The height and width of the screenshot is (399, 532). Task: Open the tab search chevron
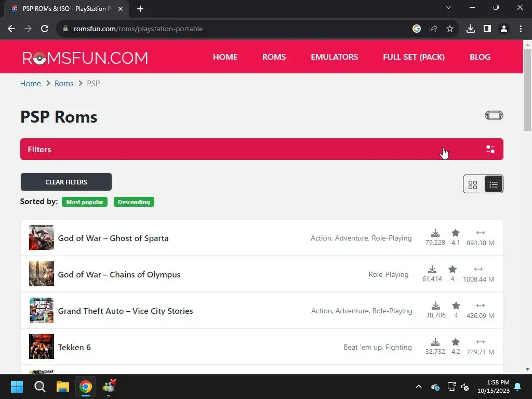448,7
